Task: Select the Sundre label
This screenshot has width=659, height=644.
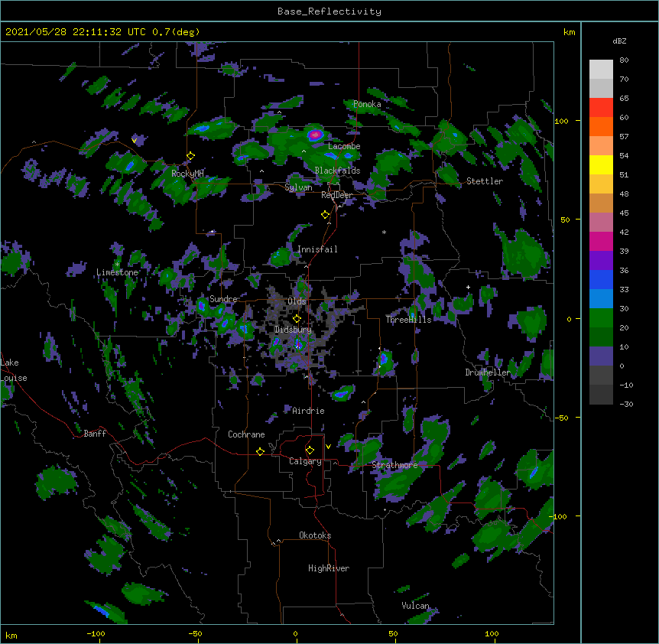Action: tap(223, 299)
